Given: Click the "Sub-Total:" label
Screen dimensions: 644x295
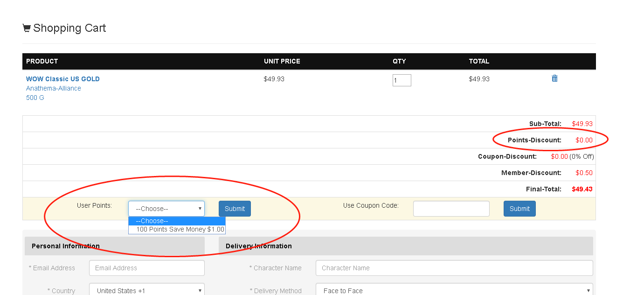Looking at the screenshot, I should 545,124.
